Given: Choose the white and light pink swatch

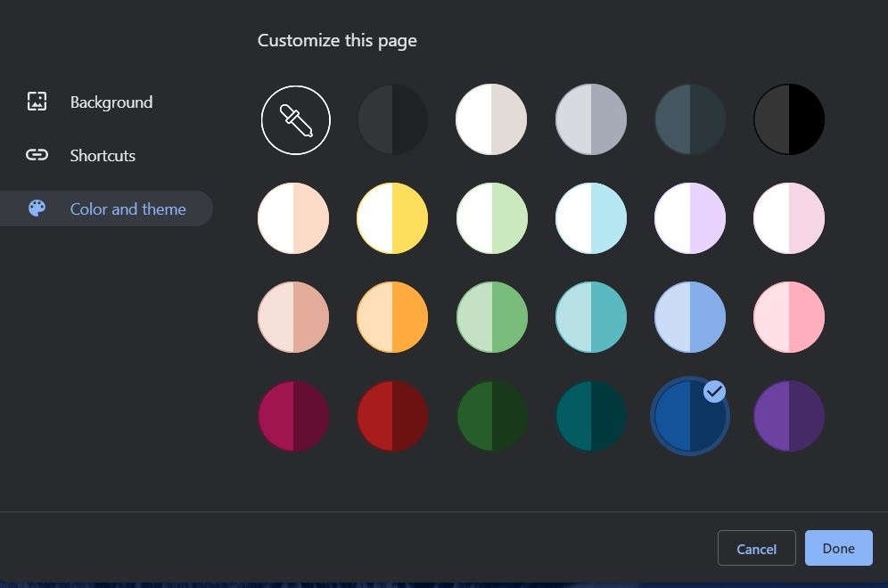Looking at the screenshot, I should point(789,218).
